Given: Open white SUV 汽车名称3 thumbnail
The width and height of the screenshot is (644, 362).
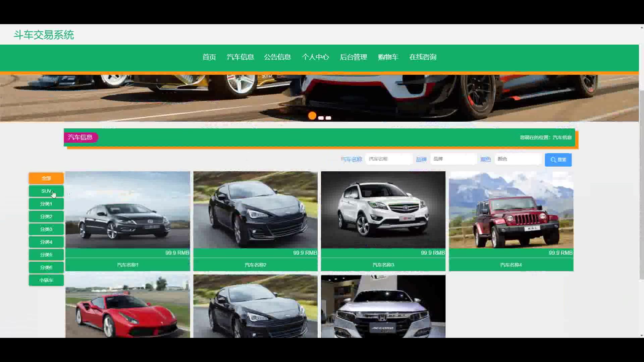Looking at the screenshot, I should (x=383, y=210).
